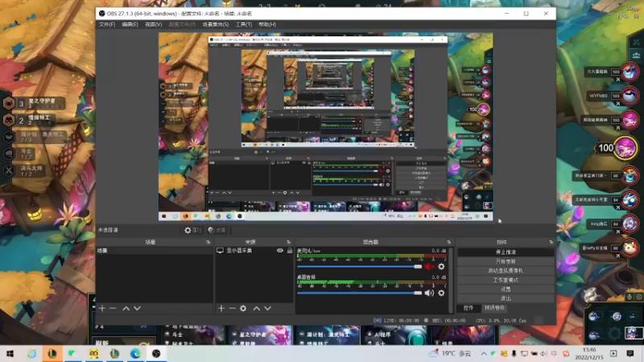Move the scene down in the Scenes panel
Screen dimensions: 644x362
point(137,308)
